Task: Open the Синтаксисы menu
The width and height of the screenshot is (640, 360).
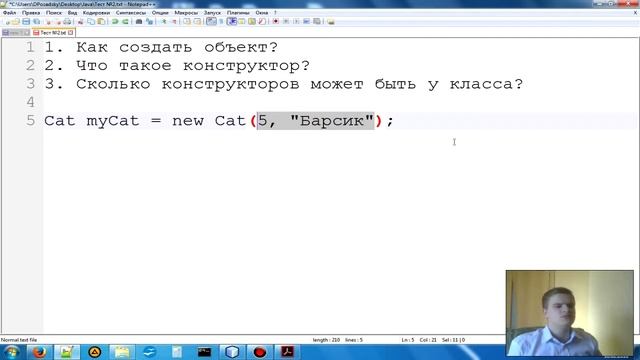Action: pyautogui.click(x=131, y=13)
